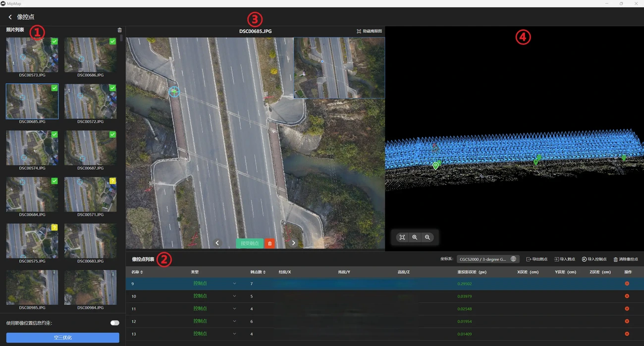
Task: Delete control point 9 with red X
Action: point(627,284)
